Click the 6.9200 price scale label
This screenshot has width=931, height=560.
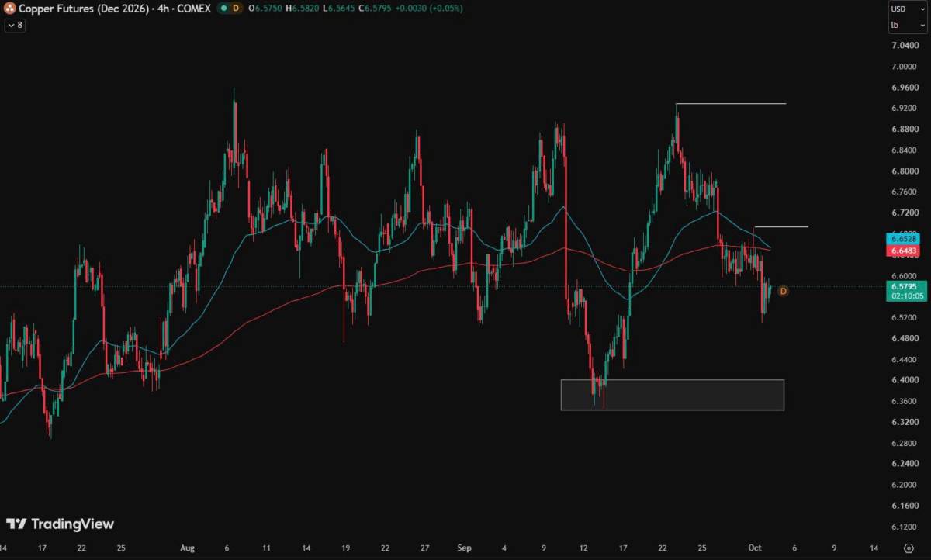(x=904, y=109)
